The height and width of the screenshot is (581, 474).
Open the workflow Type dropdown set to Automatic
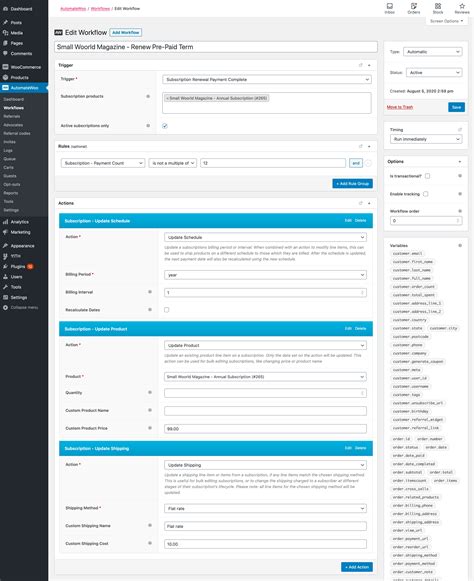[x=432, y=52]
